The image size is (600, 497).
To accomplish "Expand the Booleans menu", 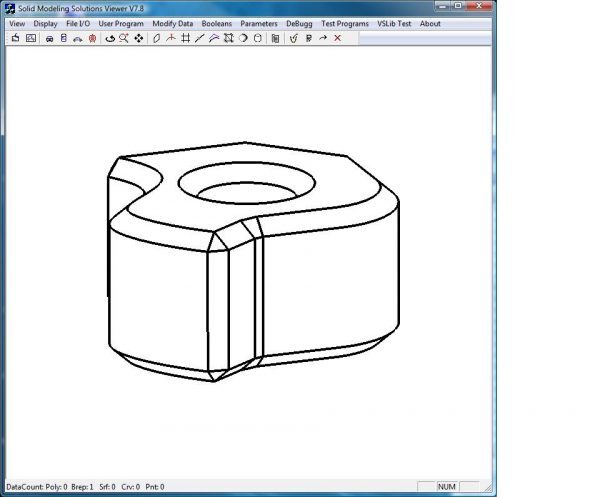I will 216,23.
